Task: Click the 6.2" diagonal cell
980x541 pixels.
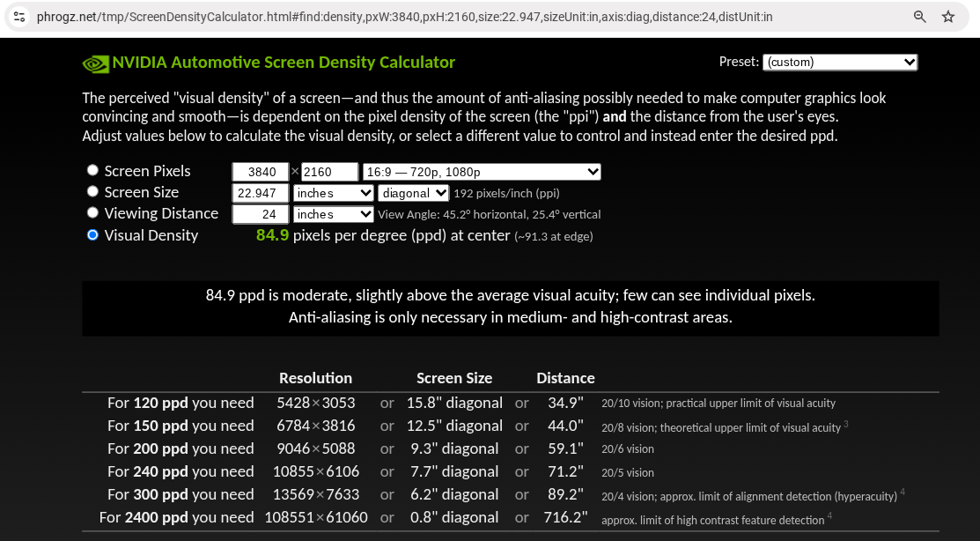Action: tap(454, 494)
